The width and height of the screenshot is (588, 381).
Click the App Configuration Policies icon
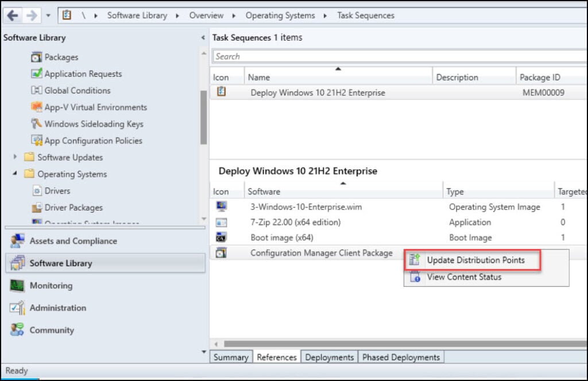(36, 141)
